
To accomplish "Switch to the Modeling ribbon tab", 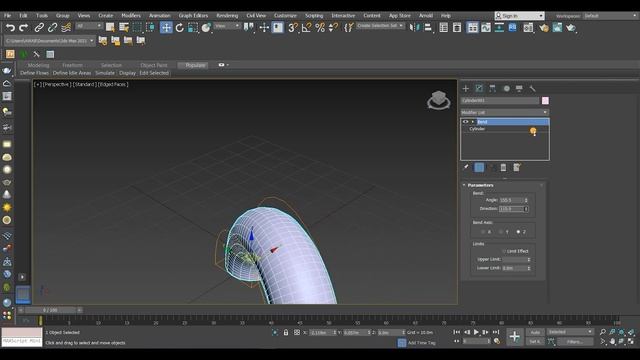I will pos(38,65).
